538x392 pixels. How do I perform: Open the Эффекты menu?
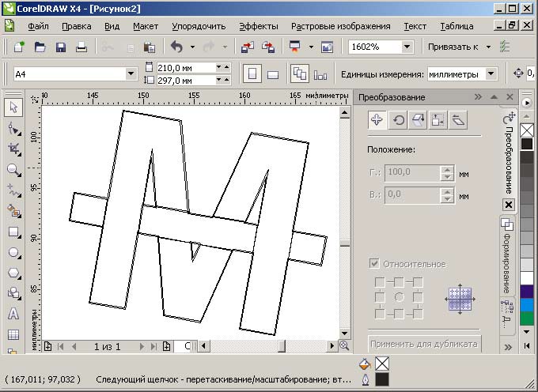click(x=258, y=26)
